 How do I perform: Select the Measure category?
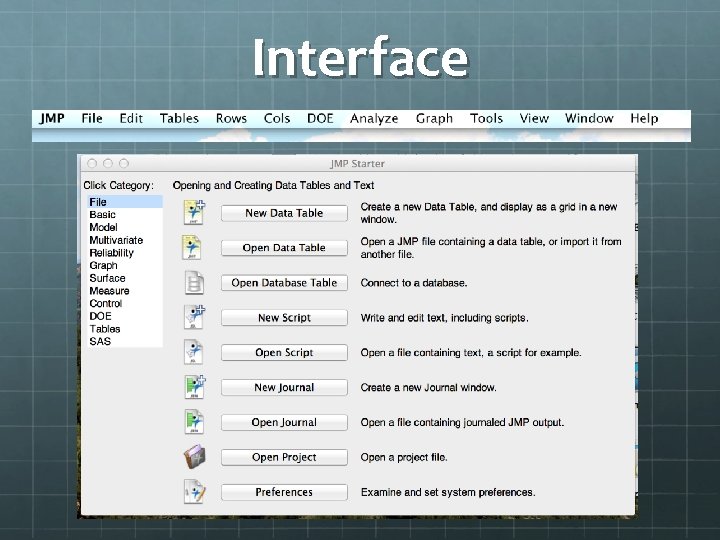[125, 291]
